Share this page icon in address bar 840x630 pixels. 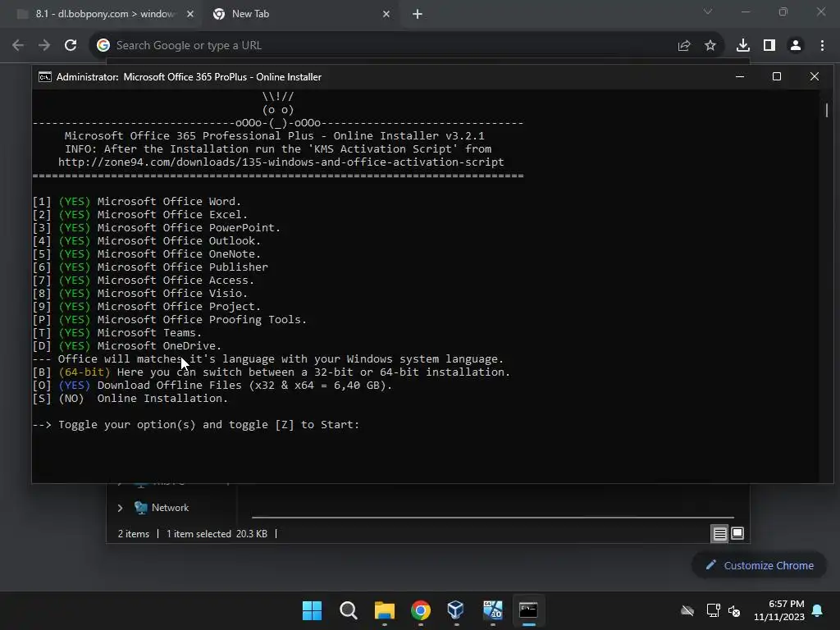tap(684, 46)
